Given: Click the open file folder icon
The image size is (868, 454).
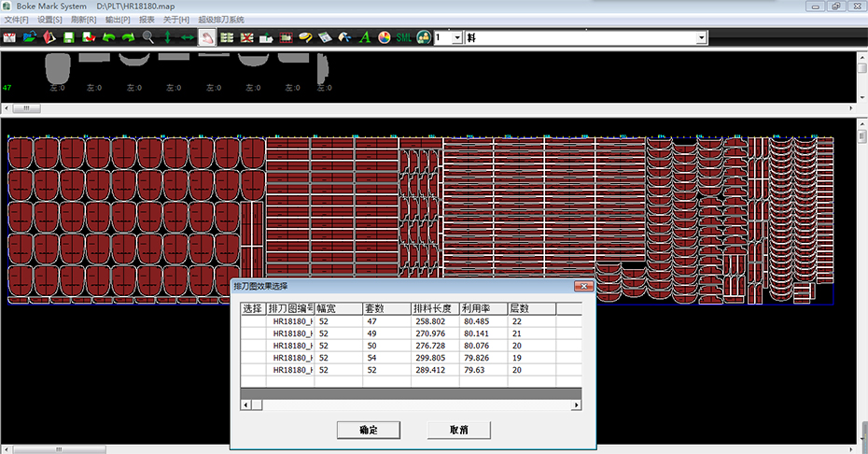Looking at the screenshot, I should point(30,37).
